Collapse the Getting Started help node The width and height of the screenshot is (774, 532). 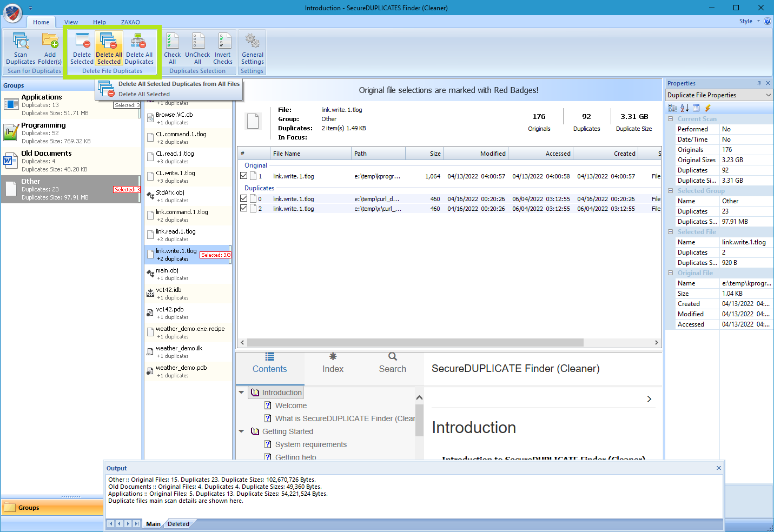pos(242,431)
